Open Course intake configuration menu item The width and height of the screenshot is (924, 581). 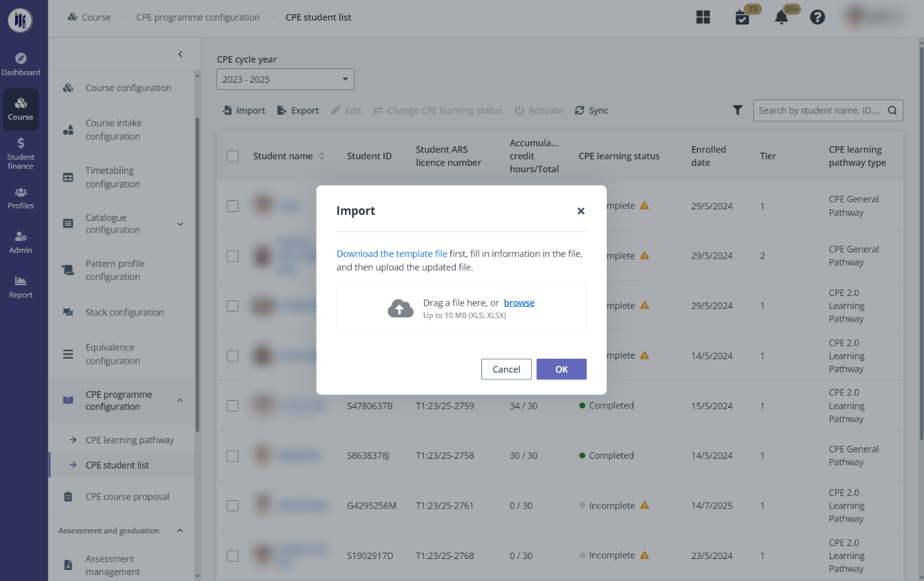coord(121,130)
